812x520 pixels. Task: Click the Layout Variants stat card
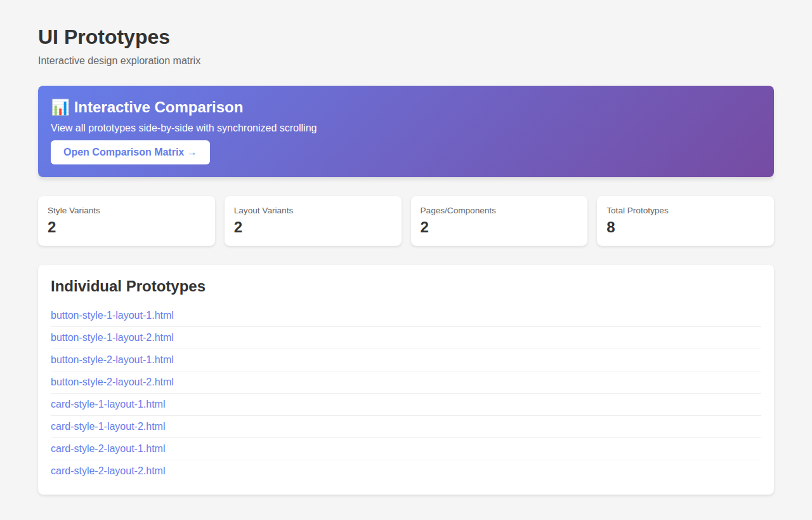[313, 221]
